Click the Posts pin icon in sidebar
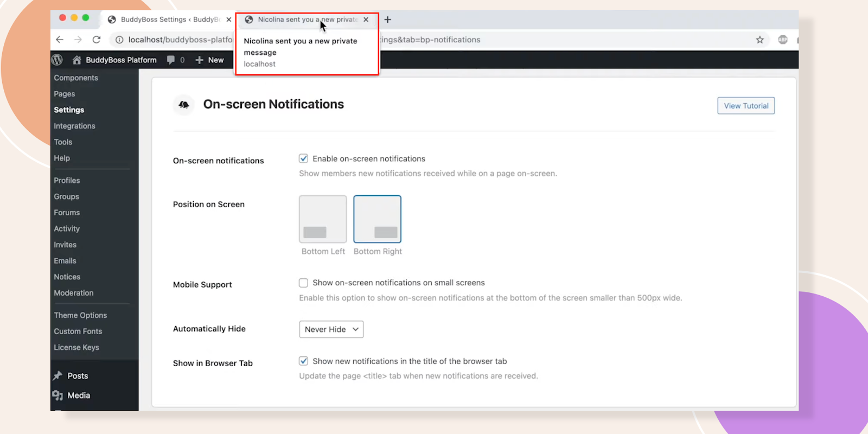The width and height of the screenshot is (868, 434). pos(58,375)
